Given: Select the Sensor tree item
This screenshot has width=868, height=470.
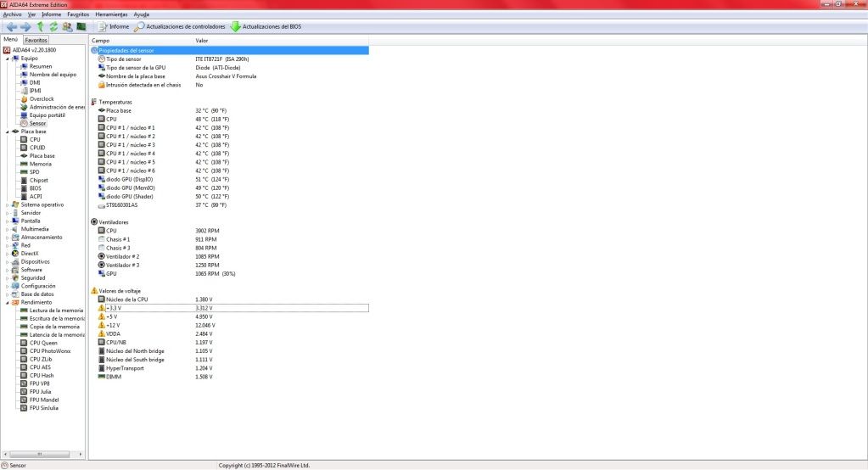Looking at the screenshot, I should pyautogui.click(x=37, y=124).
